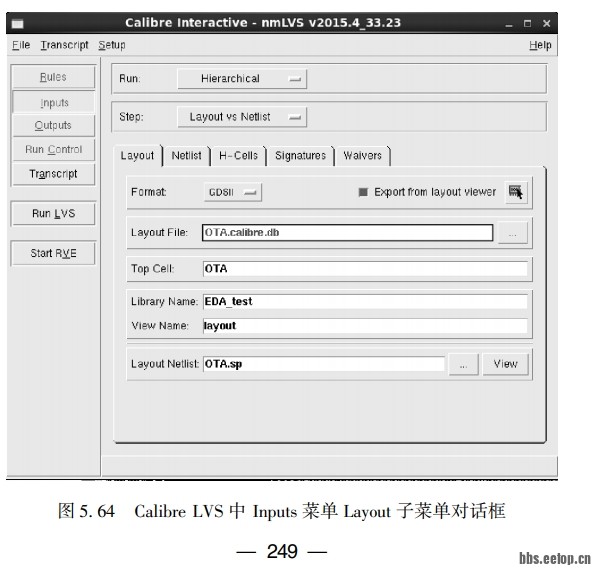This screenshot has height=570, width=596.
Task: Click the Layout File field OTA.calibre.db
Action: 347,233
